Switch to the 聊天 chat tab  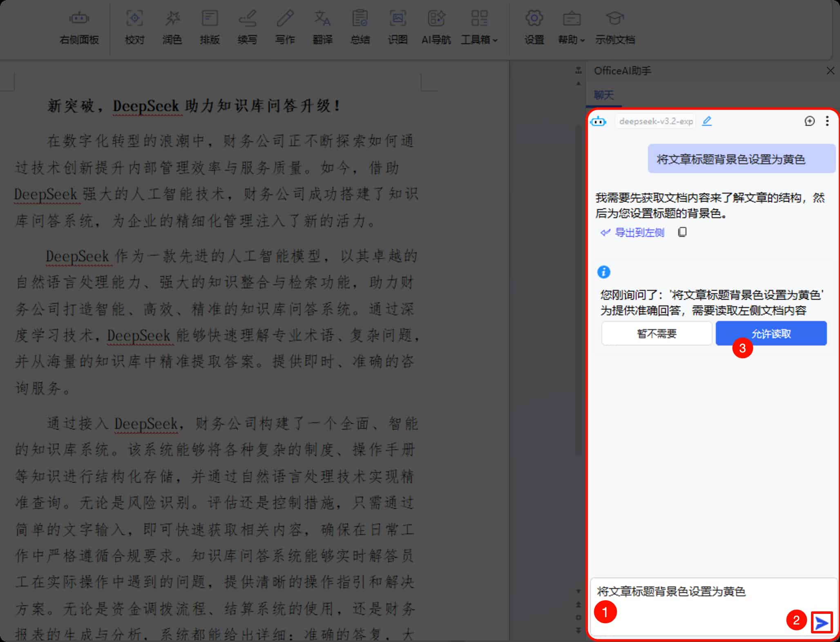pos(603,95)
